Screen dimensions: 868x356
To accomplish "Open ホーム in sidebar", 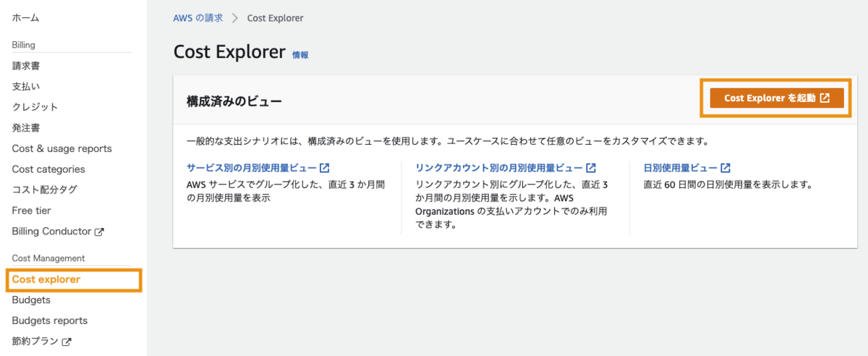I will pyautogui.click(x=26, y=17).
